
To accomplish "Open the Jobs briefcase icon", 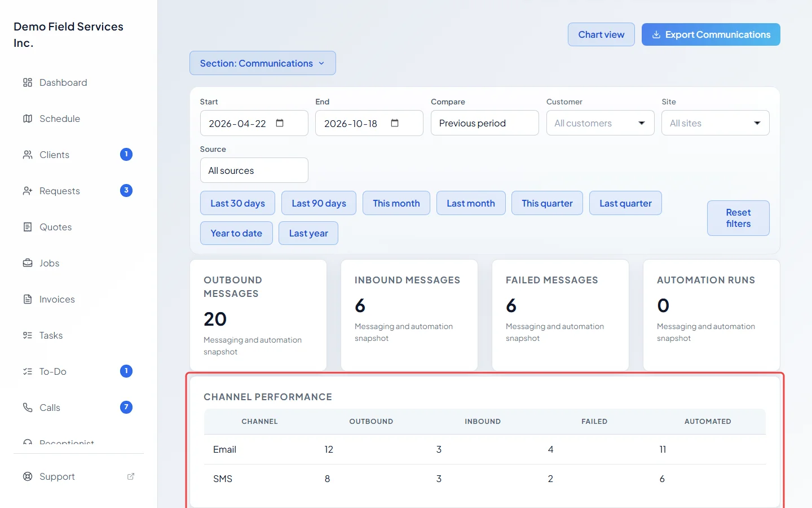I will click(x=28, y=263).
